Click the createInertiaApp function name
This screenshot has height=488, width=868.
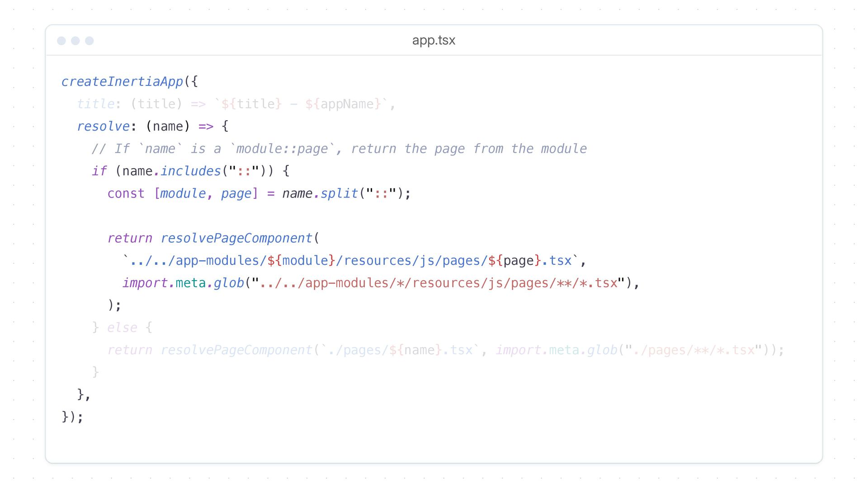point(122,82)
